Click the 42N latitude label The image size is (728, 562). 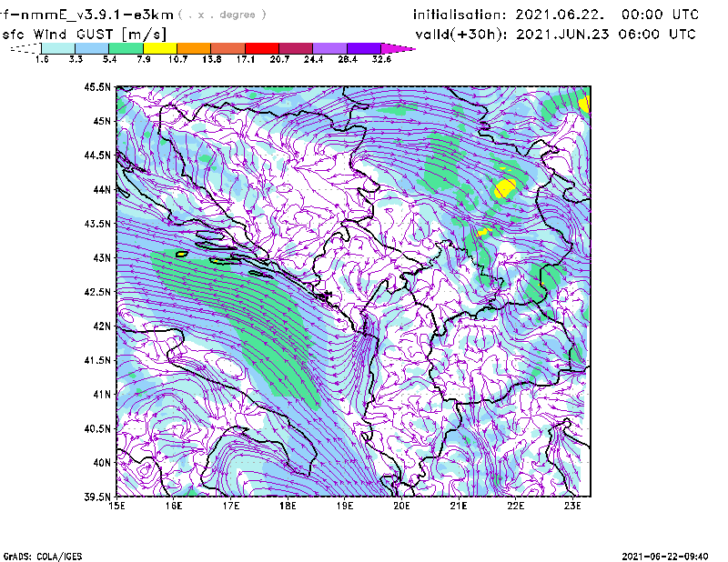click(x=102, y=326)
